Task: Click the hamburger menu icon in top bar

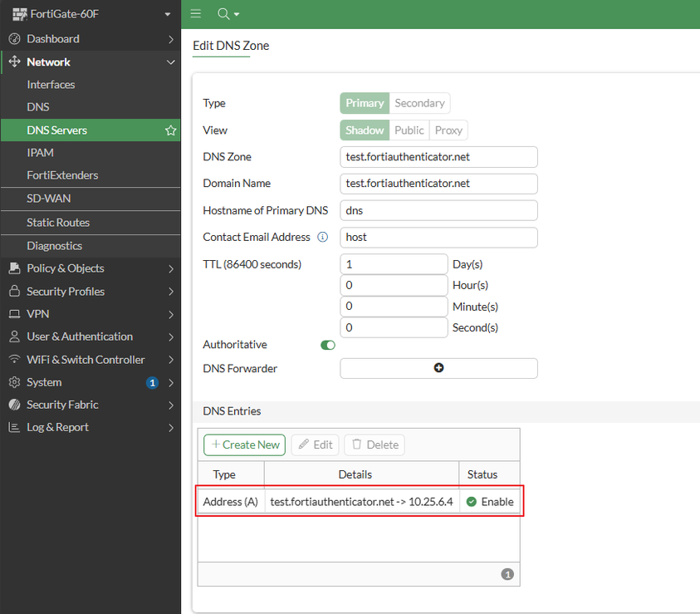Action: tap(196, 14)
